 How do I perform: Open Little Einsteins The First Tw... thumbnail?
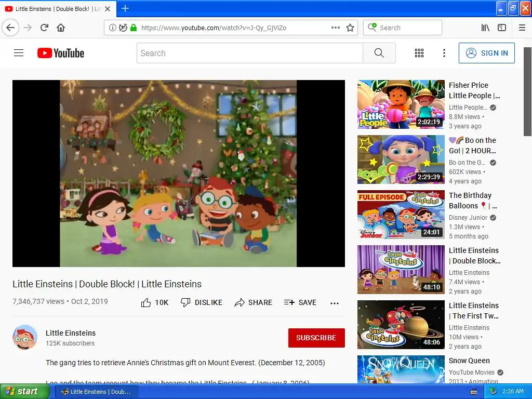tap(401, 325)
